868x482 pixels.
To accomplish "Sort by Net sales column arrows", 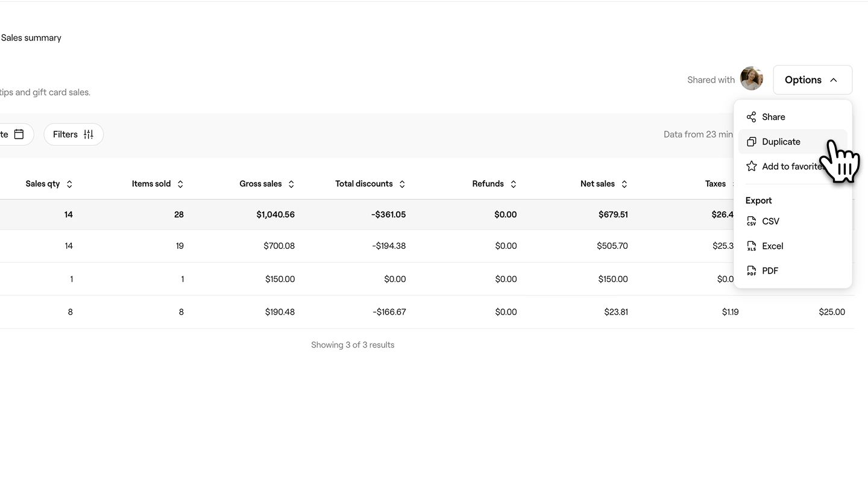I will tap(624, 184).
